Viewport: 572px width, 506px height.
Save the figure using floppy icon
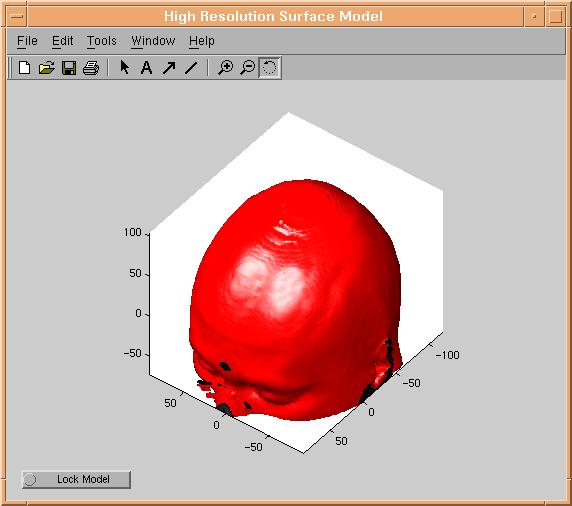click(x=69, y=68)
